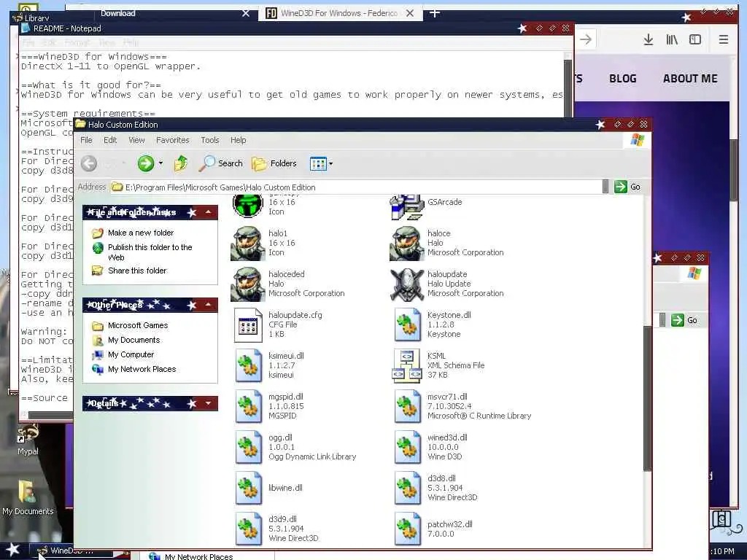Open the Views dropdown arrow
The width and height of the screenshot is (747, 560).
330,164
